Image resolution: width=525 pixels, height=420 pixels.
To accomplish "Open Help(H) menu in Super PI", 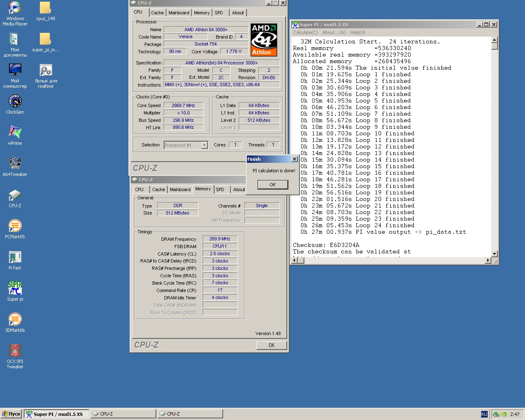I will pos(358,32).
